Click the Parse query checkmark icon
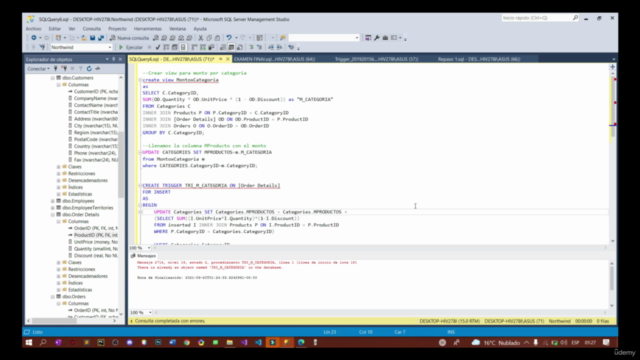This screenshot has height=360, width=640. [x=158, y=47]
